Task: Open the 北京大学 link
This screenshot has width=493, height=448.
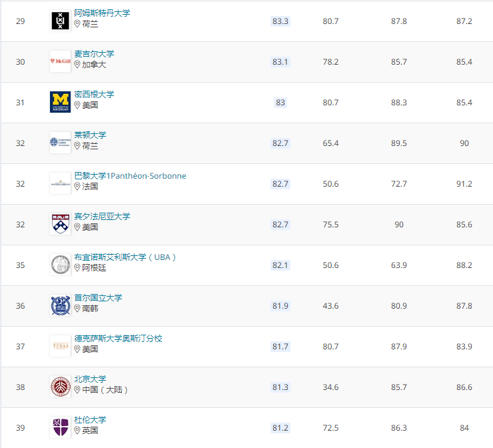Action: tap(90, 379)
